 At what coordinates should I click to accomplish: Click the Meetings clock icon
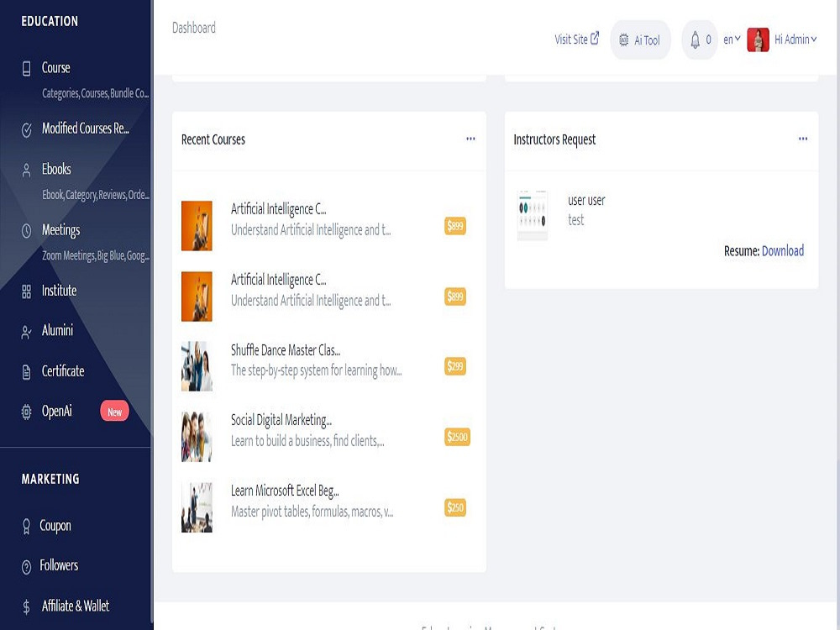coord(26,231)
